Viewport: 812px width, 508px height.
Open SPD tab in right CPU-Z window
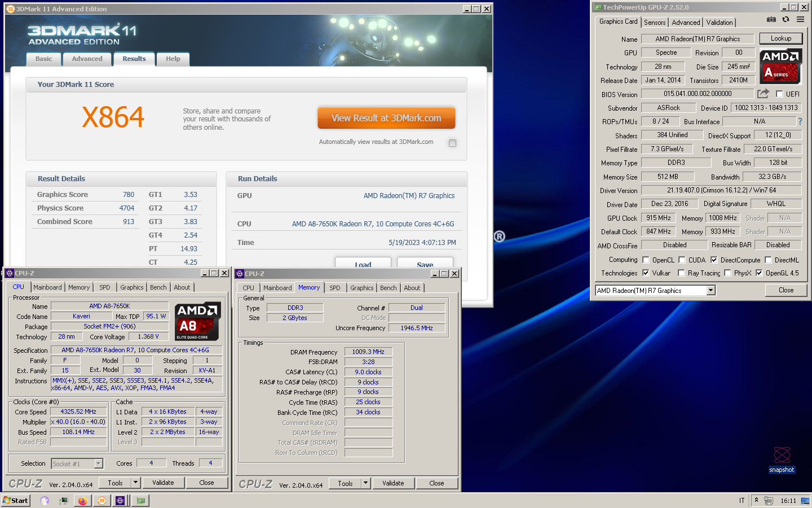tap(335, 288)
